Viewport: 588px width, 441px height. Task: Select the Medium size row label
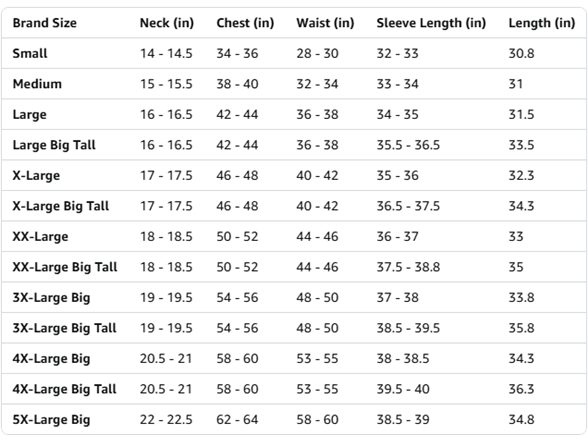(37, 84)
